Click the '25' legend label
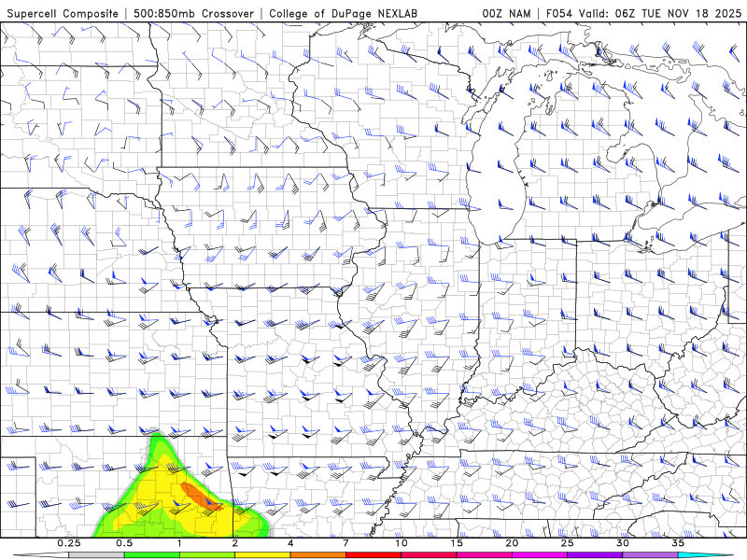747x560 pixels. pos(568,543)
